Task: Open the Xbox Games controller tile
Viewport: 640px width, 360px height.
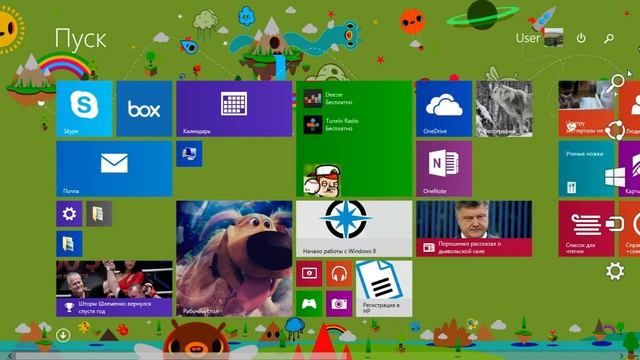Action: 309,304
